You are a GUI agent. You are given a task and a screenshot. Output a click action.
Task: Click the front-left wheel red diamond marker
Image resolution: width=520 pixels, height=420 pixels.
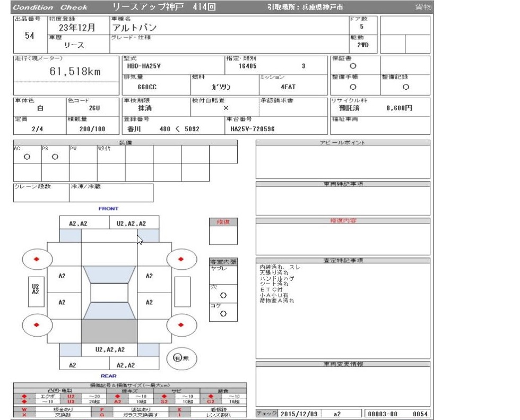(x=37, y=259)
